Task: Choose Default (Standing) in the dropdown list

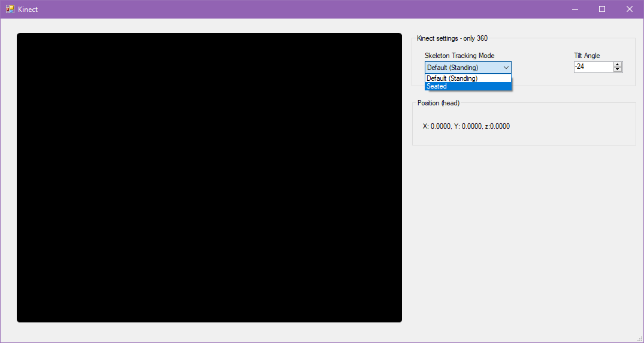Action: 468,78
